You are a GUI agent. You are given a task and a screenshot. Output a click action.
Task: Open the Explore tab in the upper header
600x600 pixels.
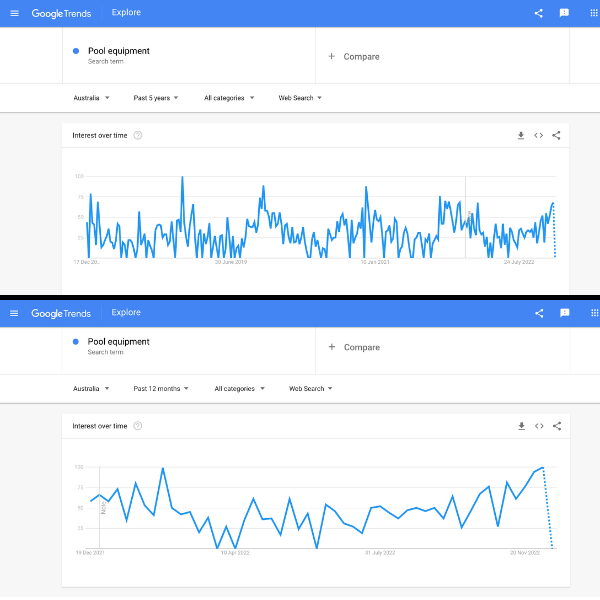pyautogui.click(x=126, y=13)
